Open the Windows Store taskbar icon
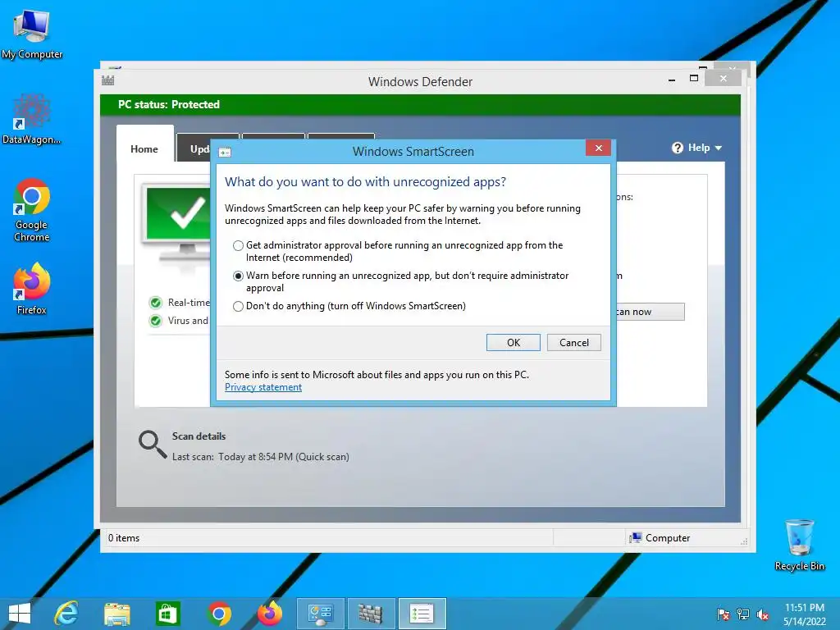 point(167,614)
